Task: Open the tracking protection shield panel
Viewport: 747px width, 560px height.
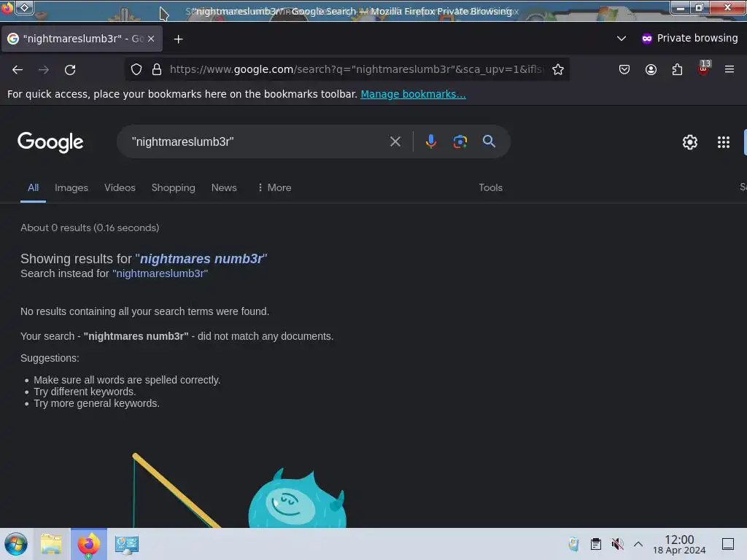Action: click(x=136, y=69)
